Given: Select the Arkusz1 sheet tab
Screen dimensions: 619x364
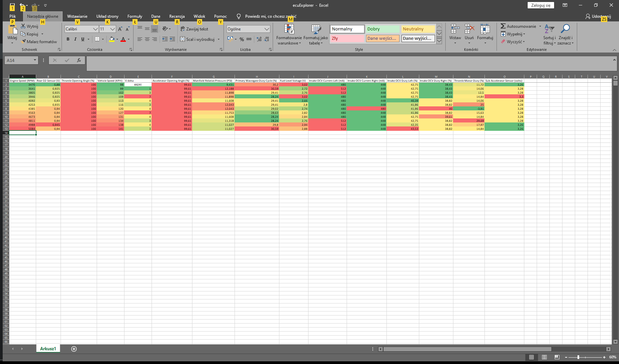Looking at the screenshot, I should coord(48,349).
